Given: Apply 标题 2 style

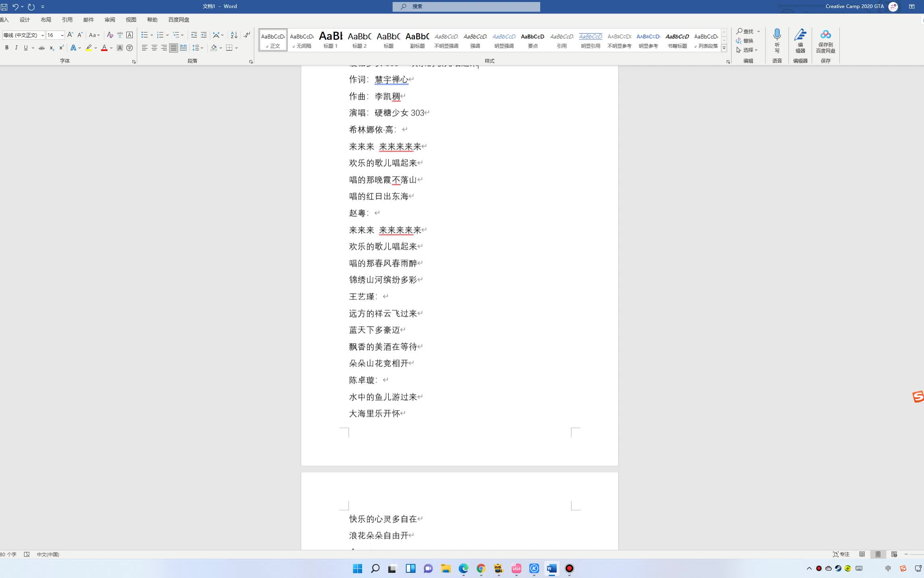Looking at the screenshot, I should 359,40.
